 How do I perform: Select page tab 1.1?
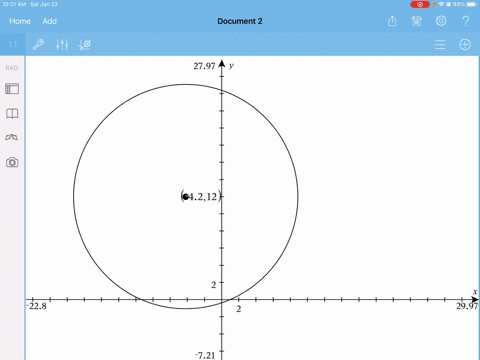(x=13, y=44)
